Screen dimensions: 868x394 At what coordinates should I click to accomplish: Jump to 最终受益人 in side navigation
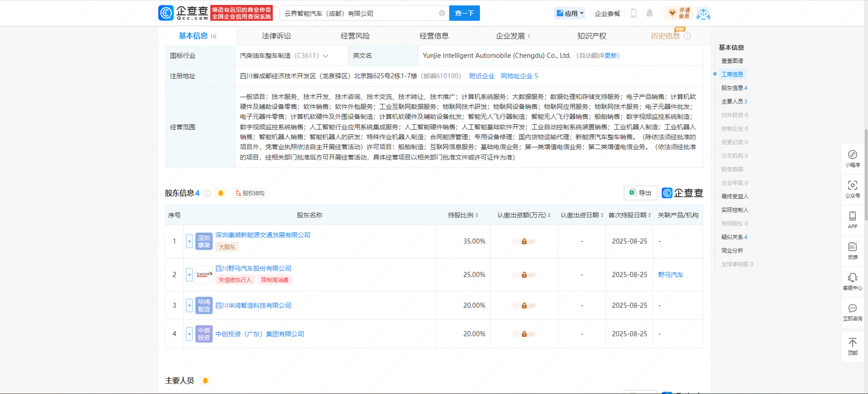735,196
